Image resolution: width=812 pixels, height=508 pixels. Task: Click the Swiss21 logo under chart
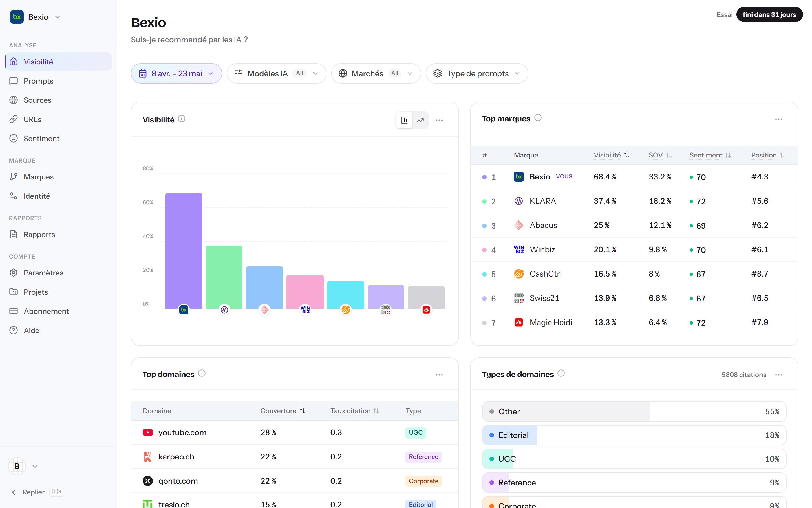385,309
